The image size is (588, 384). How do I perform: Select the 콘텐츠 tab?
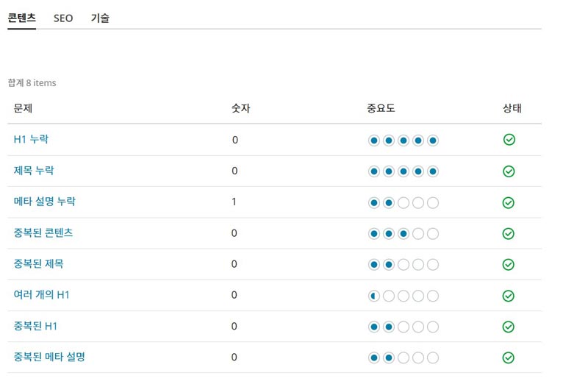pyautogui.click(x=22, y=18)
